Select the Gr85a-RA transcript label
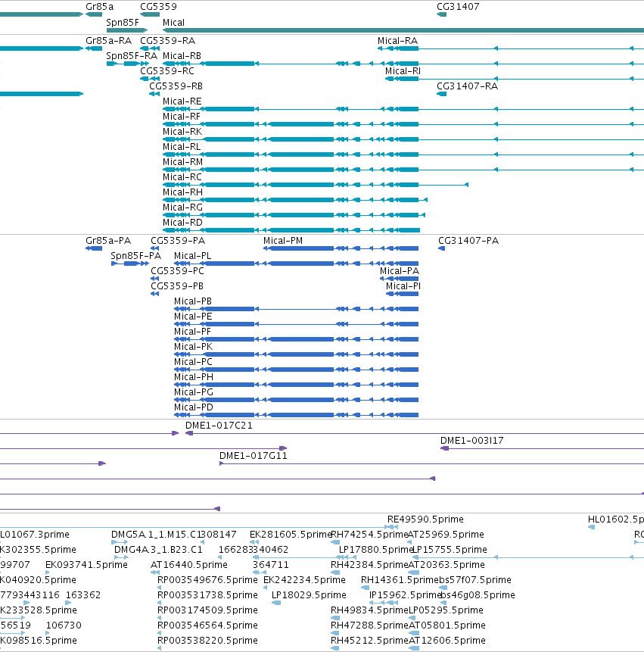644x652 pixels. [x=108, y=41]
